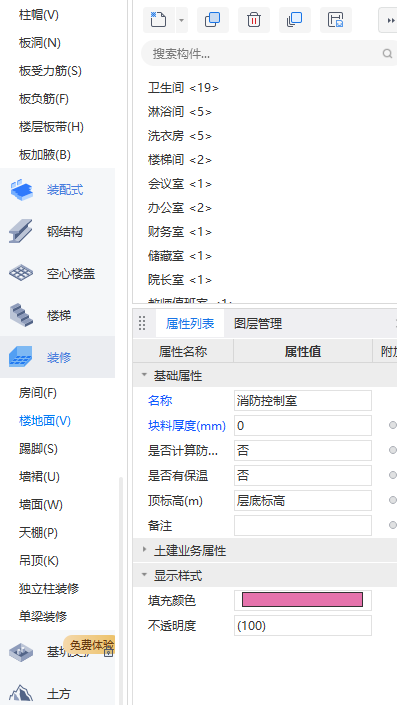Select 板洞(N) in sidebar
The width and height of the screenshot is (397, 705).
pyautogui.click(x=40, y=43)
